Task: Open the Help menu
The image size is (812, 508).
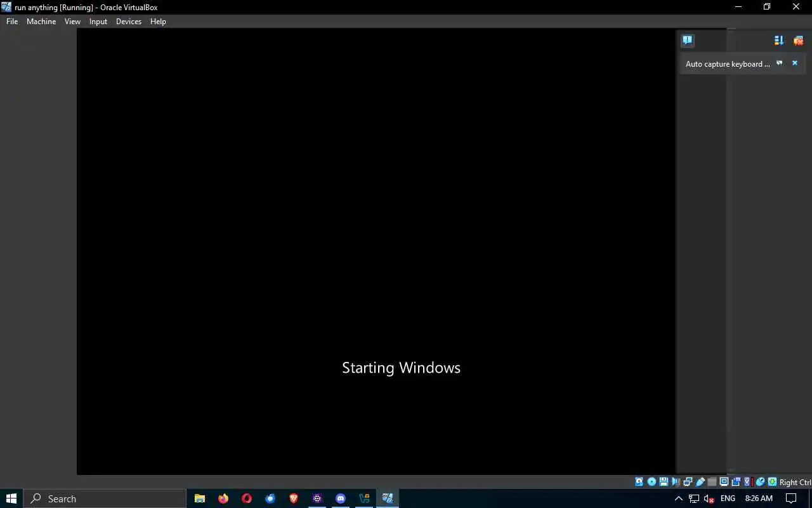Action: click(x=158, y=21)
